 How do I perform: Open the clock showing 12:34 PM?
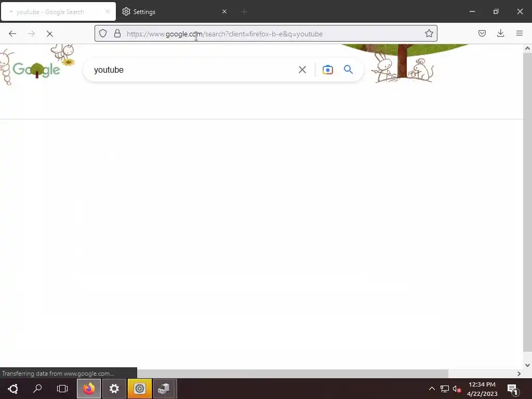coord(482,389)
